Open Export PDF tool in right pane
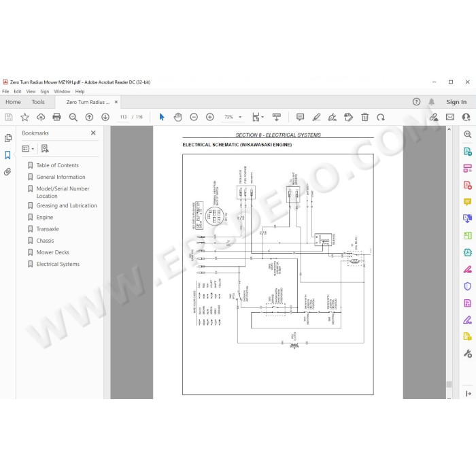 468,151
